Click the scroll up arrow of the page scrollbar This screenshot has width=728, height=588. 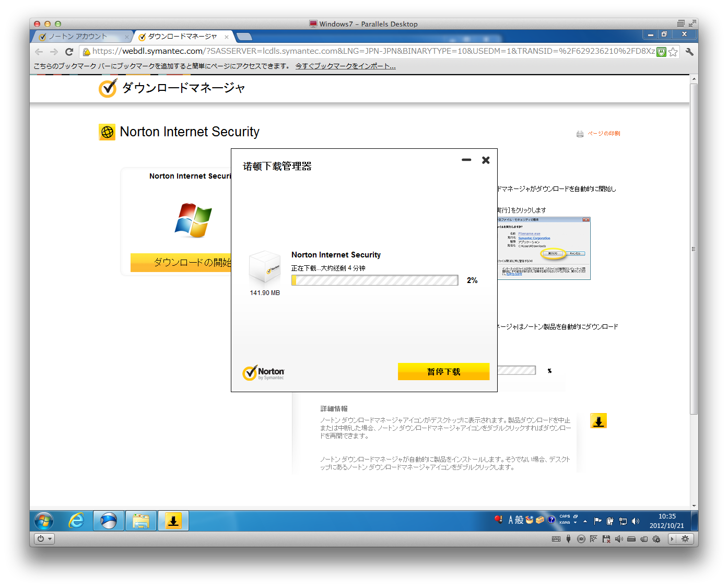pos(694,79)
